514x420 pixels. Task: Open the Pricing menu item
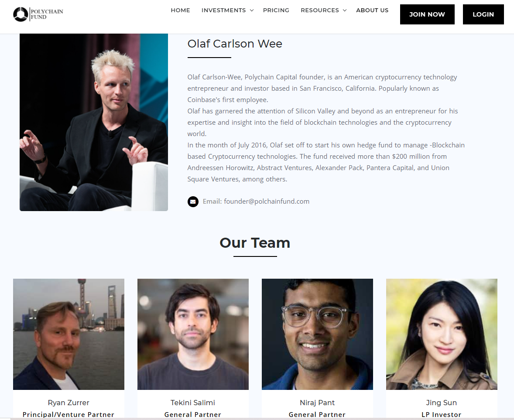click(276, 10)
